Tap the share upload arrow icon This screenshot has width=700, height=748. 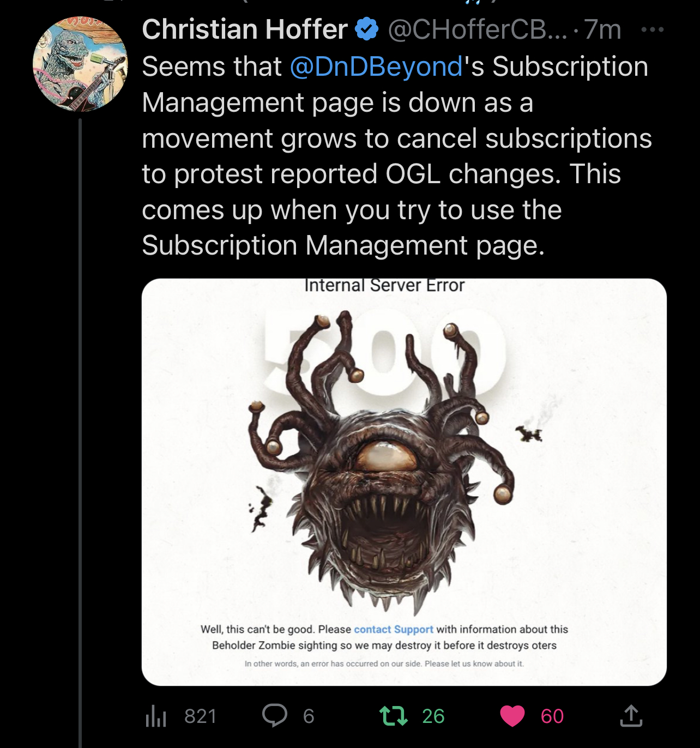click(631, 716)
